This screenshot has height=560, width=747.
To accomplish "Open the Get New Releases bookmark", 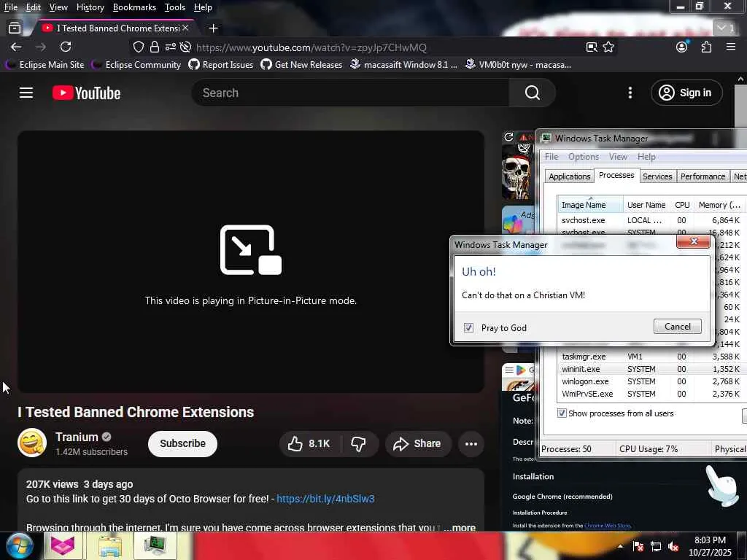I will tap(301, 65).
